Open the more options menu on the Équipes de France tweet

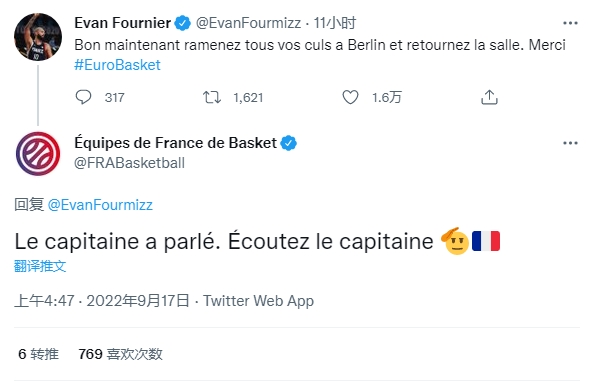570,143
